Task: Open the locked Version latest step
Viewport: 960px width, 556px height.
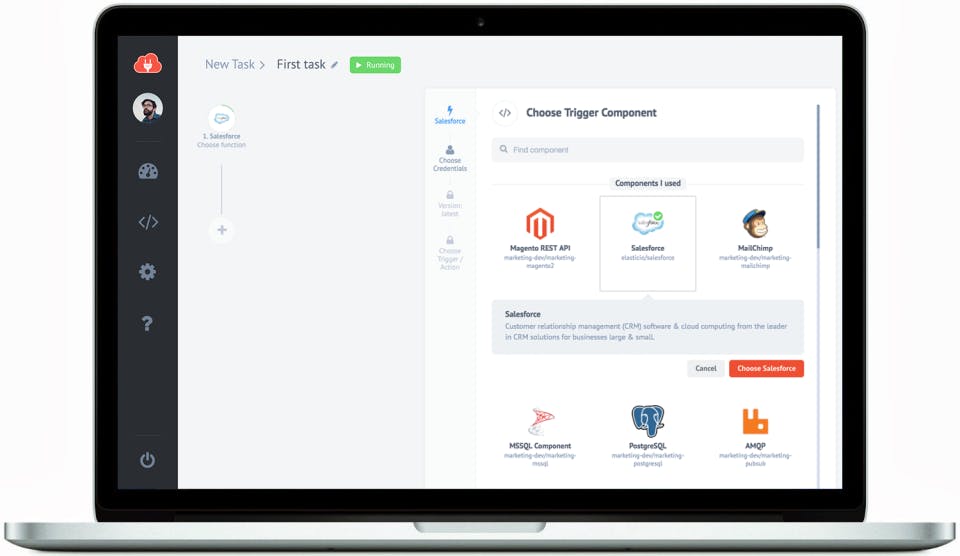Action: coord(450,204)
